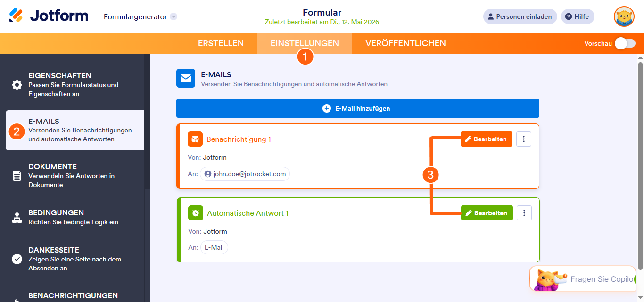Click the E-Mail hinzufügen button
The width and height of the screenshot is (644, 302).
(x=358, y=108)
